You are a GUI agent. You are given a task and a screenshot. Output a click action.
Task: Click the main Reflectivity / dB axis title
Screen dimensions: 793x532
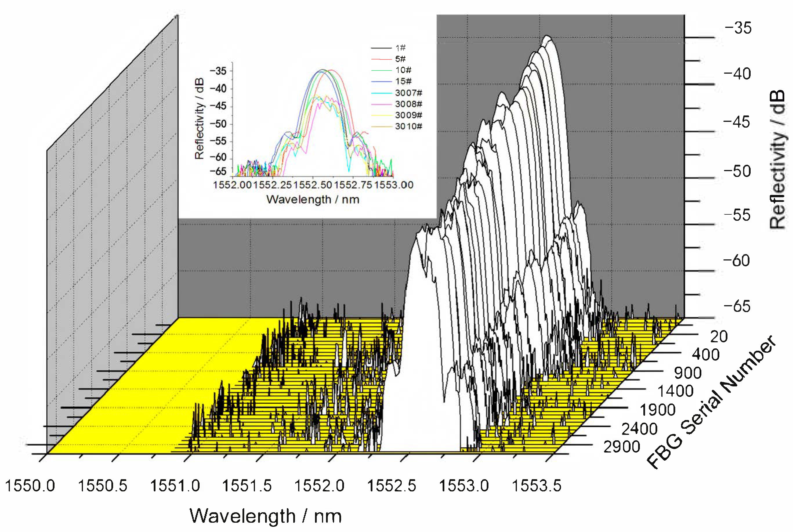[777, 160]
